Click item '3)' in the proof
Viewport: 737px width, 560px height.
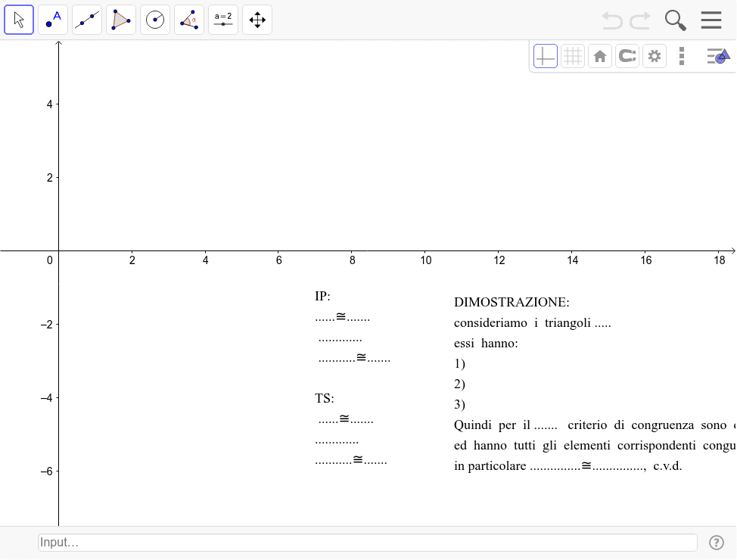459,405
